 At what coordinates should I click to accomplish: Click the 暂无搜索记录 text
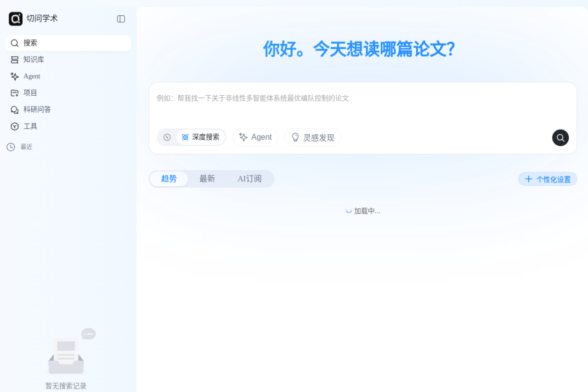[x=66, y=386]
